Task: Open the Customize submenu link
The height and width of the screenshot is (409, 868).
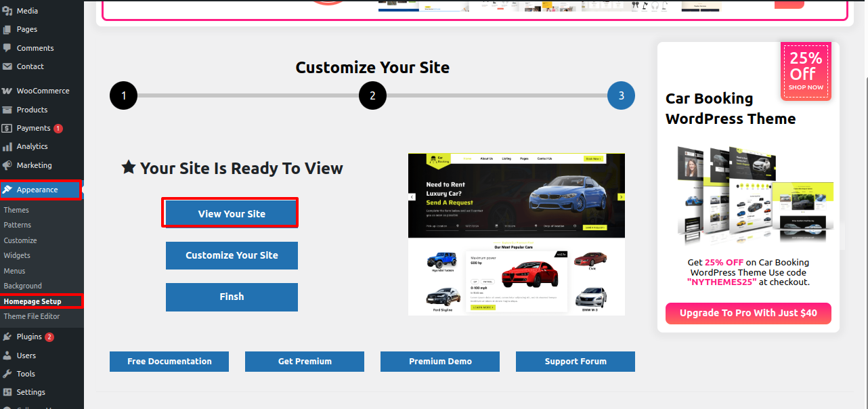Action: click(x=20, y=240)
